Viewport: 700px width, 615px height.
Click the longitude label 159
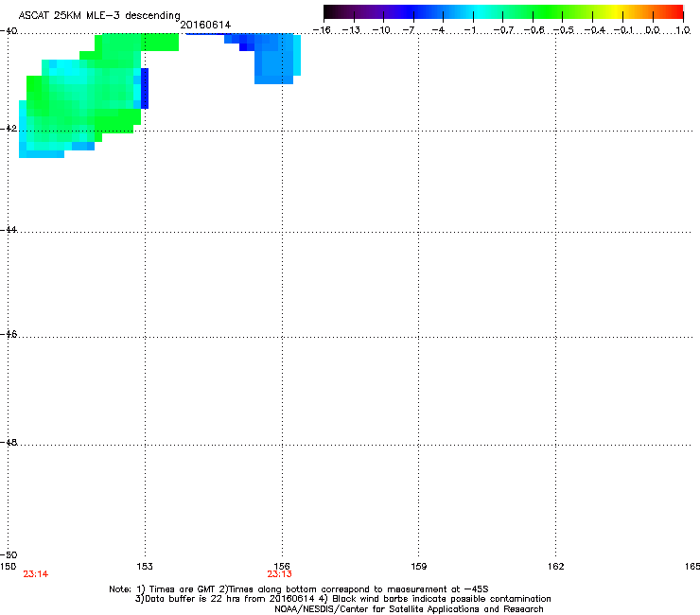click(x=418, y=567)
